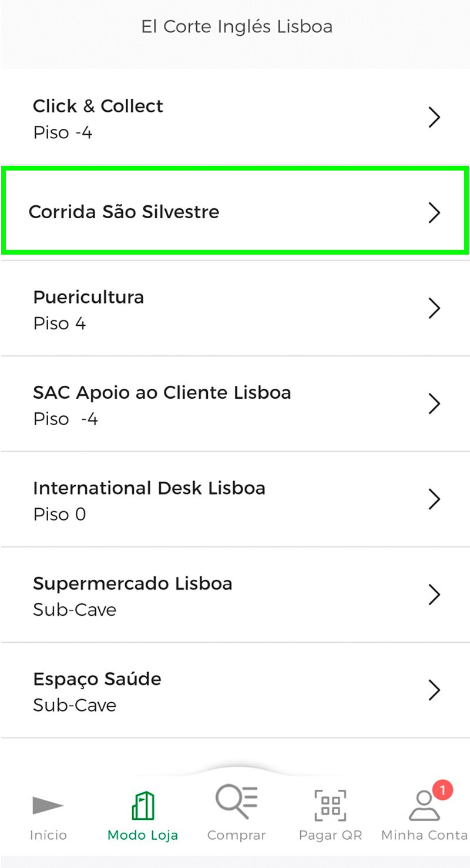The width and height of the screenshot is (470, 868).
Task: Open SAC Apoio ao Cliente chevron
Action: click(x=434, y=403)
